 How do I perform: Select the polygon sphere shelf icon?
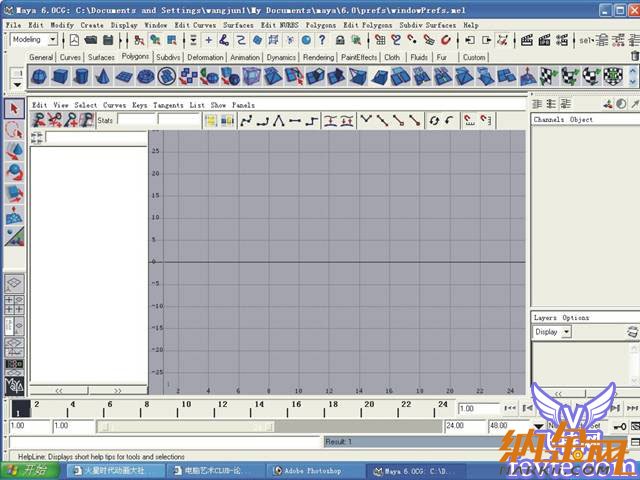[39, 76]
